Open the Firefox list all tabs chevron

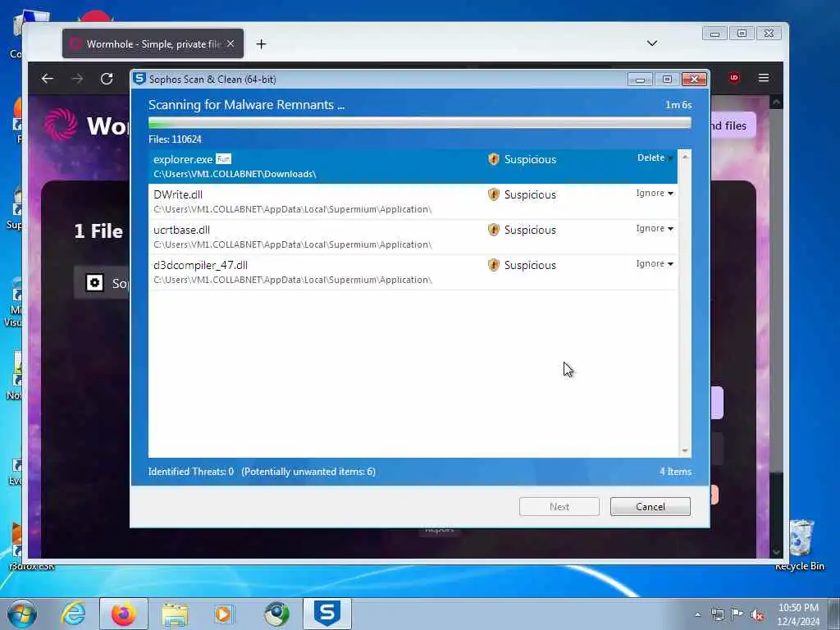coord(652,43)
